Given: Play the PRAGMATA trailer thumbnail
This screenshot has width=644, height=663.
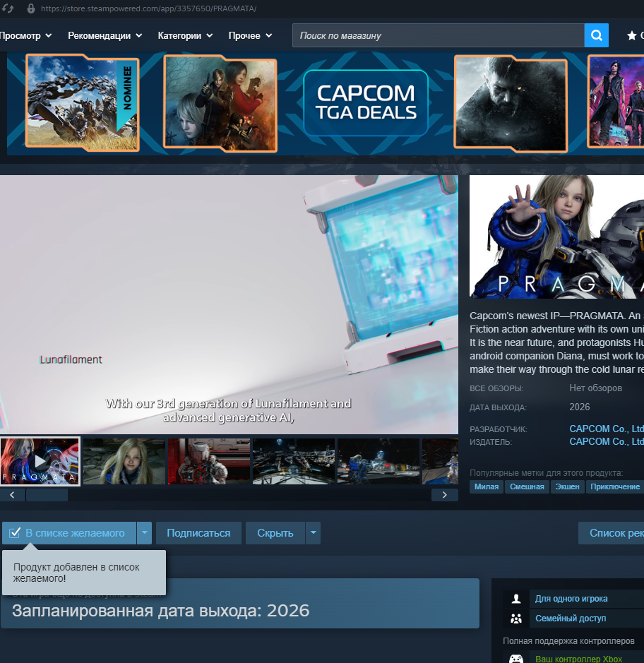Looking at the screenshot, I should tap(40, 461).
